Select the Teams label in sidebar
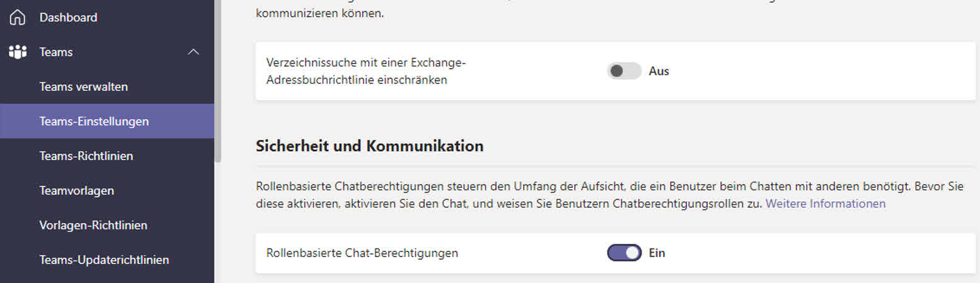Viewport: 980px width, 283px height. [56, 52]
